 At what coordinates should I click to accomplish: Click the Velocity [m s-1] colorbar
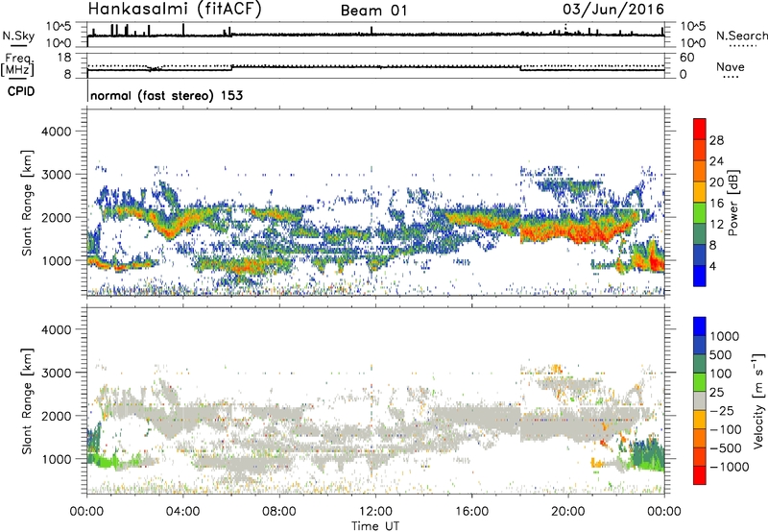[700, 400]
